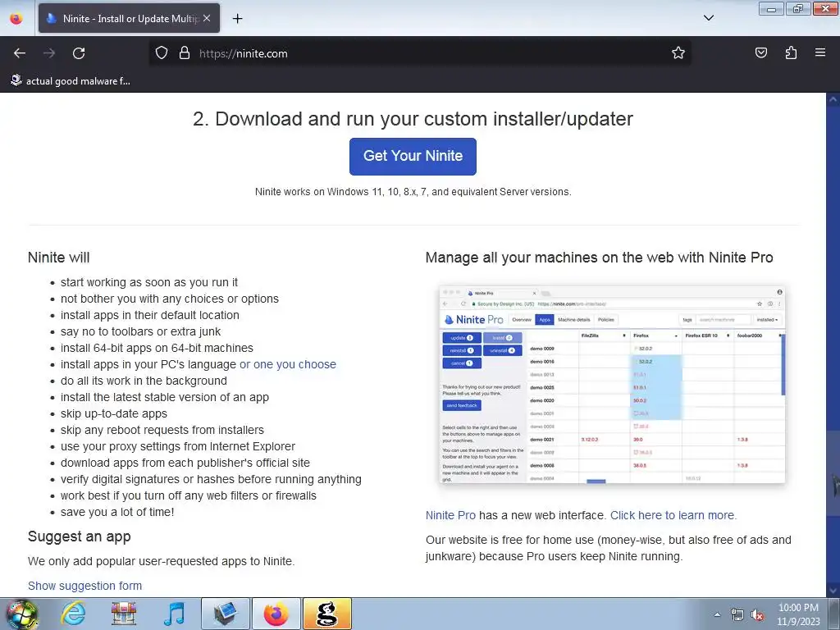Click the browser Back arrow
This screenshot has width=840, height=630.
pyautogui.click(x=20, y=53)
